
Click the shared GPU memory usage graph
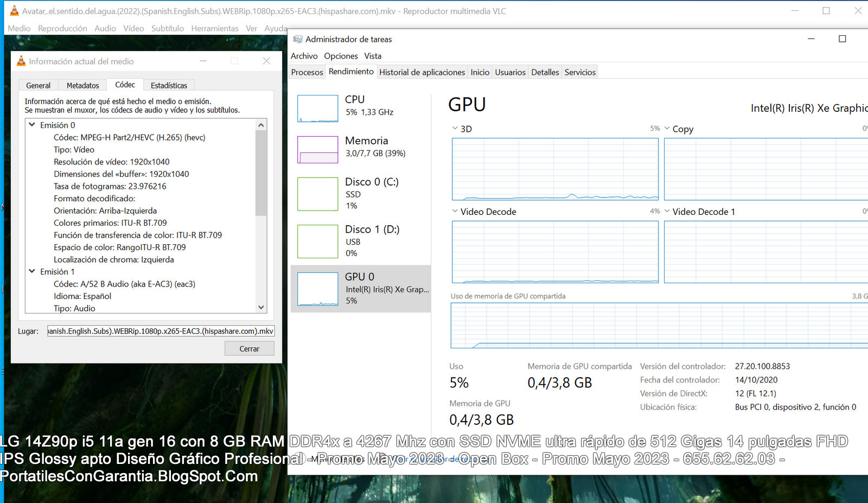(659, 326)
